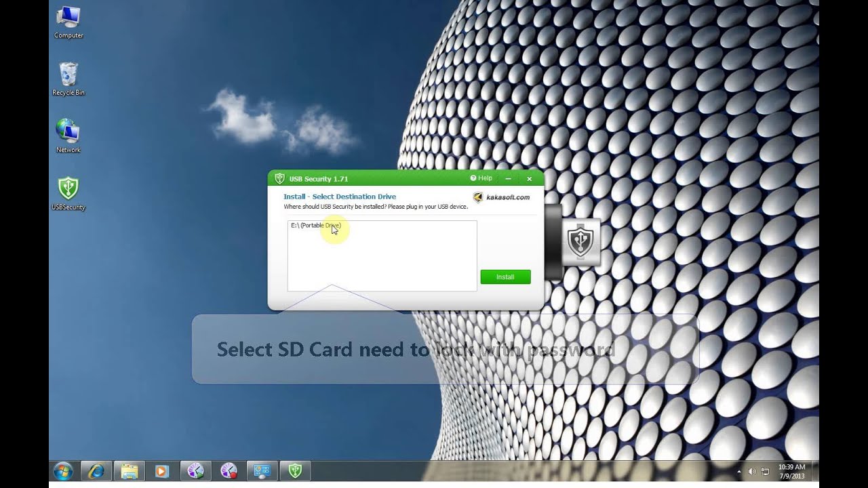Screen dimensions: 868x488
Task: Open Help in USB Security window
Action: click(x=481, y=178)
